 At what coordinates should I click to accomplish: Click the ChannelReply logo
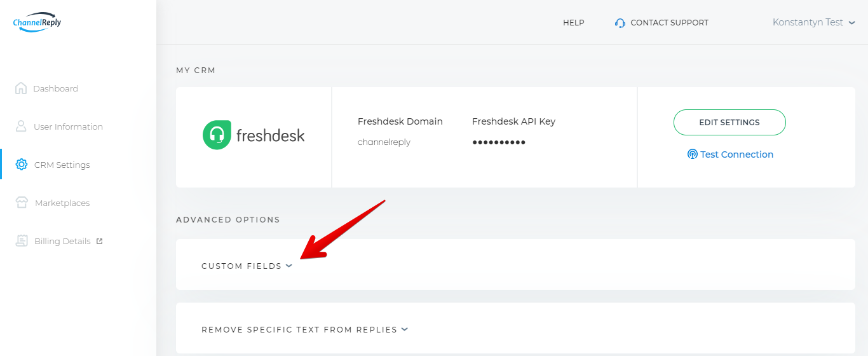pos(37,22)
